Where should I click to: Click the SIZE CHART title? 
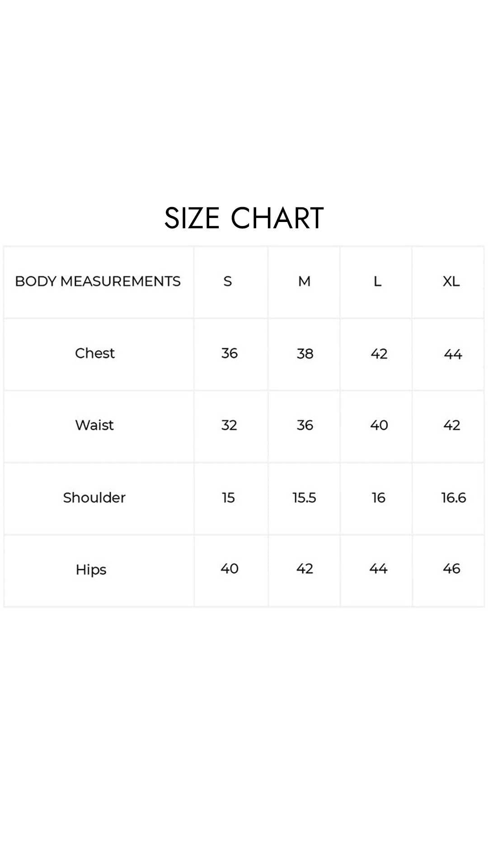coord(244,218)
